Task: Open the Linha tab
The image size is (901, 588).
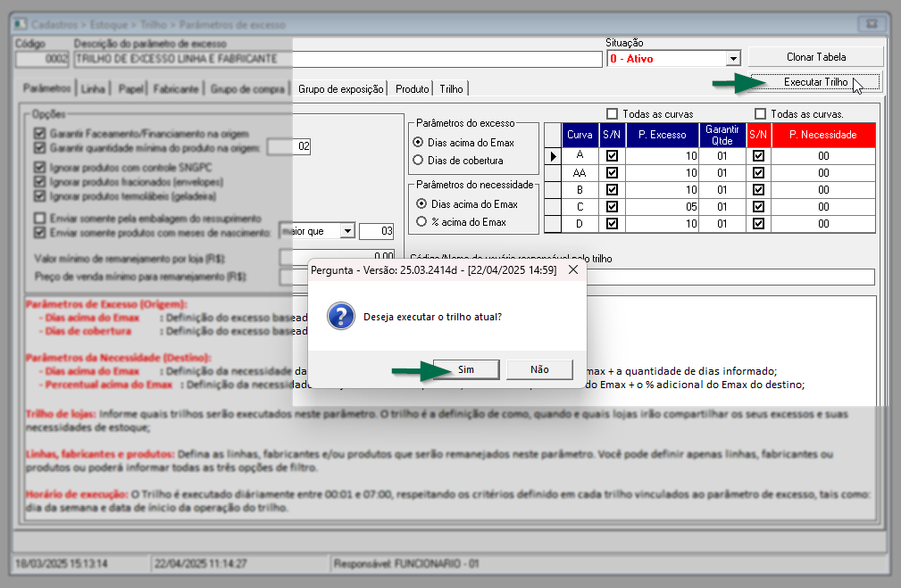Action: pos(93,89)
